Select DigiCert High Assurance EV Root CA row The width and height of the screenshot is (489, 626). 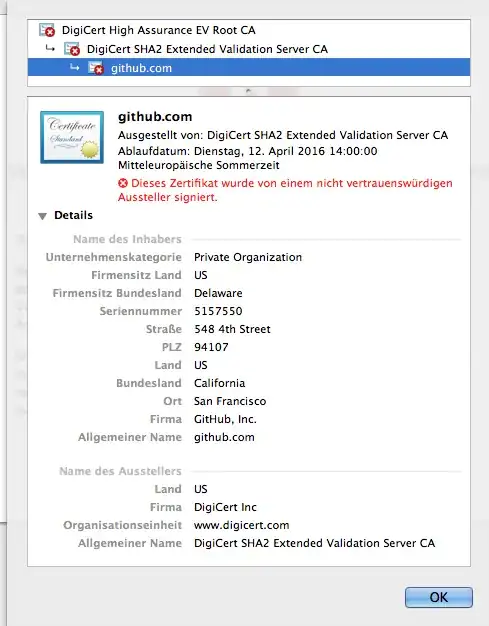coord(249,30)
